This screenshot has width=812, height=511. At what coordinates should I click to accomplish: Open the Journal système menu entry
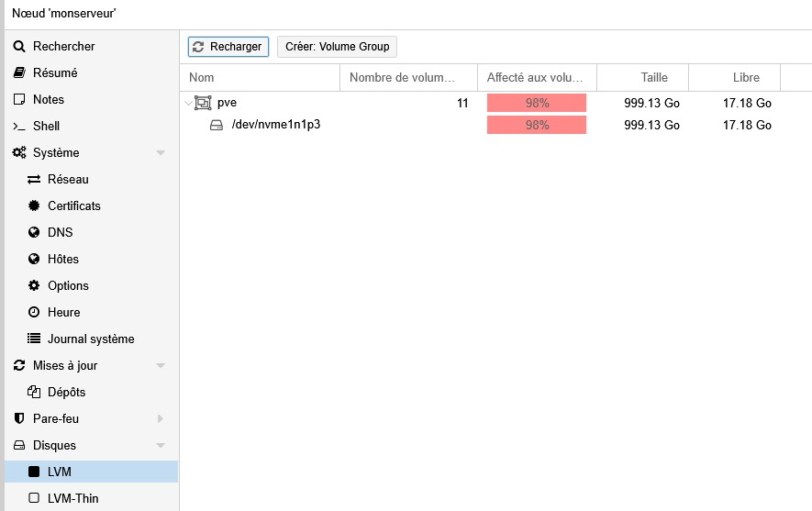pos(91,339)
